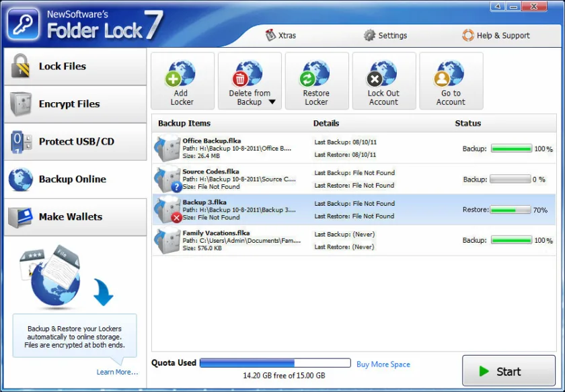Click the Restore Locker globe icon

point(315,73)
